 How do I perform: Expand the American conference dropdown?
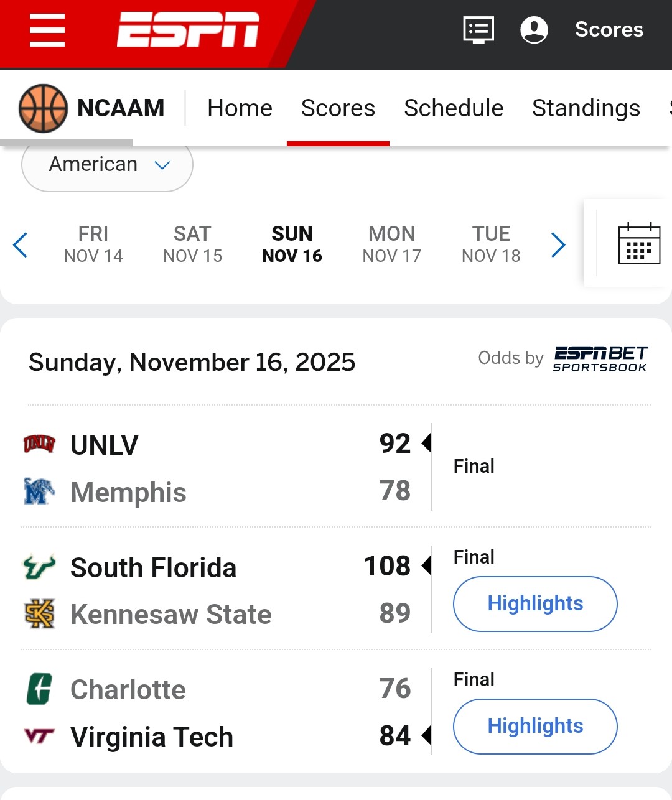[107, 165]
